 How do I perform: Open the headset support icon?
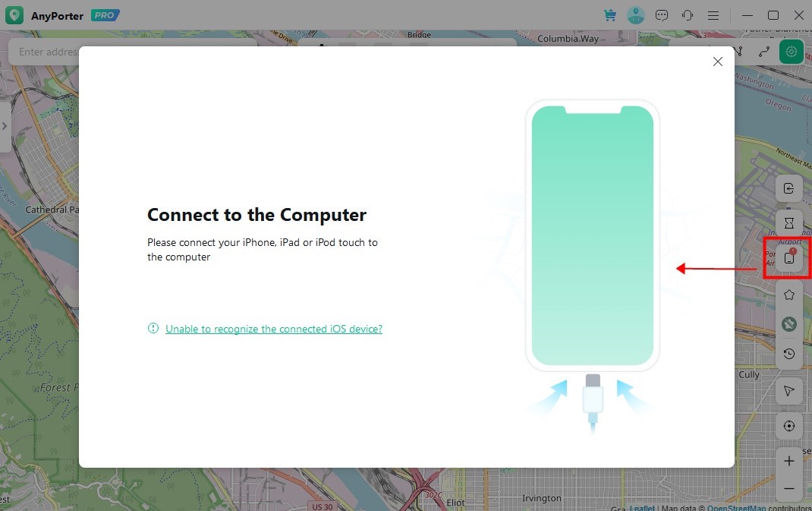point(688,15)
